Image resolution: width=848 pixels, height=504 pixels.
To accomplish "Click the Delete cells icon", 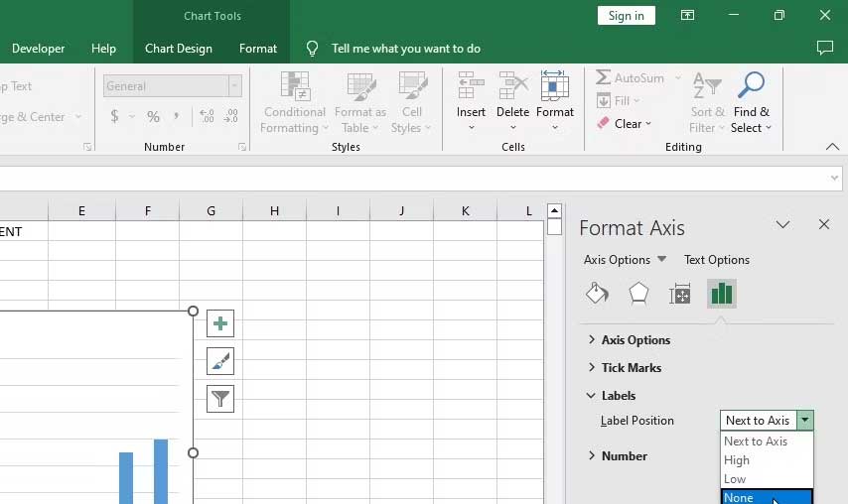I will pyautogui.click(x=512, y=87).
